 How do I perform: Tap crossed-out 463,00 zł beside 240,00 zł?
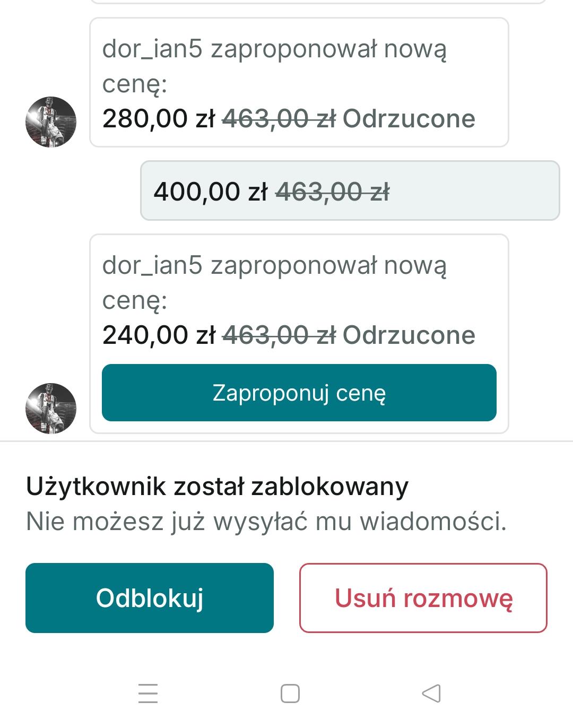click(x=279, y=335)
